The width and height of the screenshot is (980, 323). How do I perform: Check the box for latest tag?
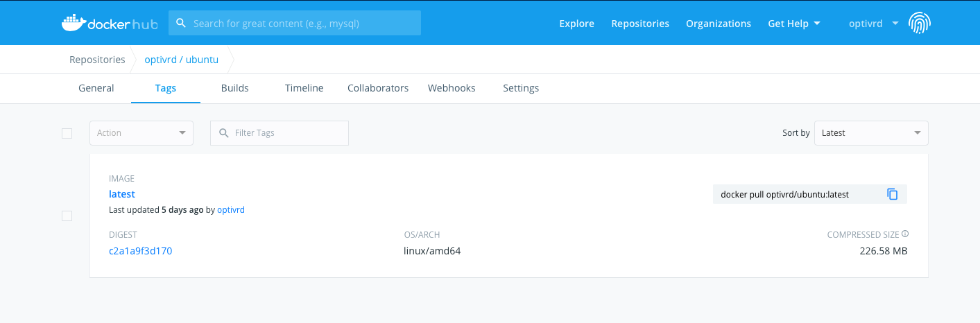[67, 216]
